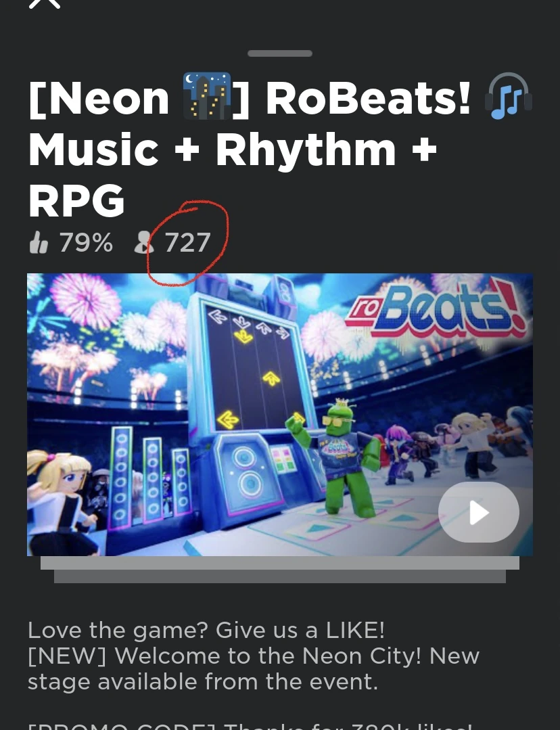Close the game details sheet
The height and width of the screenshot is (730, 560).
click(x=45, y=3)
